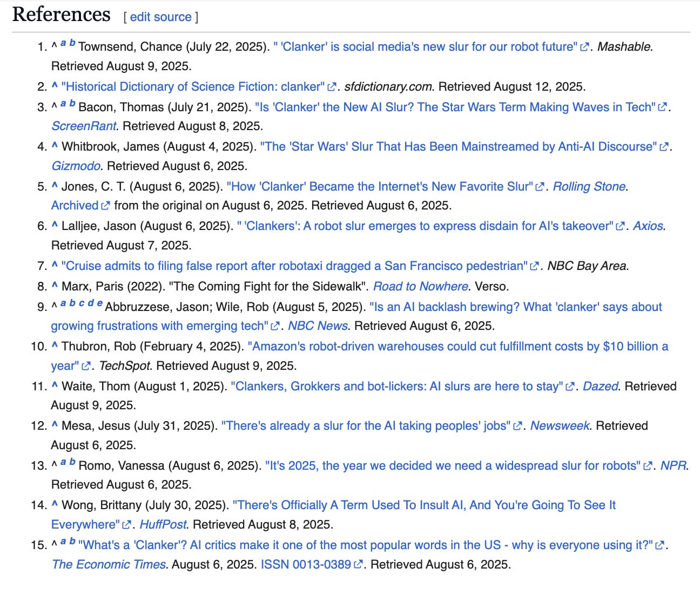This screenshot has width=700, height=595.
Task: Open the Historical Dictionary of Science Fiction link
Action: tap(199, 86)
